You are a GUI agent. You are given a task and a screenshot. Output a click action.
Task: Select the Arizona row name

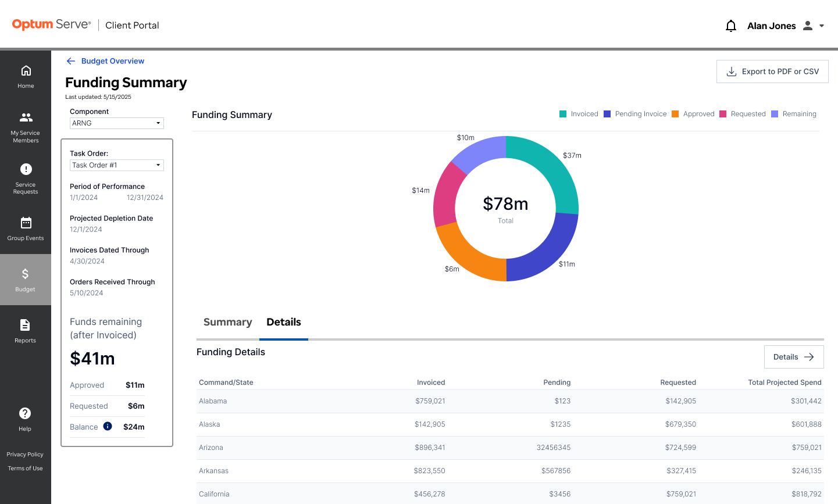pos(211,448)
